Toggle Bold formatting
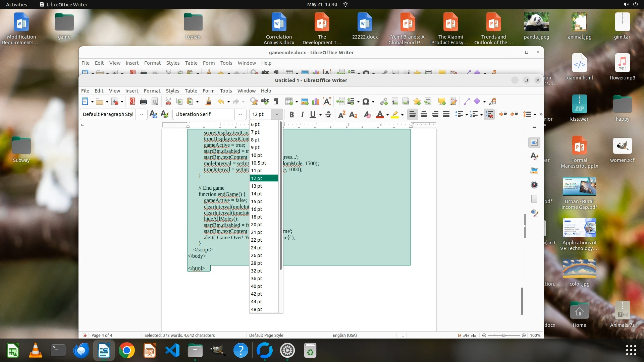The height and width of the screenshot is (362, 644). (x=291, y=115)
